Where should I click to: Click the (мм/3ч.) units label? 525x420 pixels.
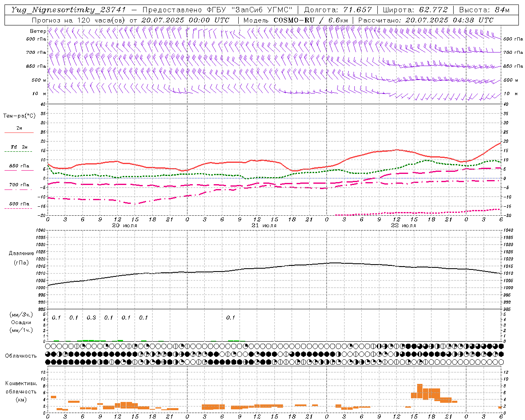point(21,315)
